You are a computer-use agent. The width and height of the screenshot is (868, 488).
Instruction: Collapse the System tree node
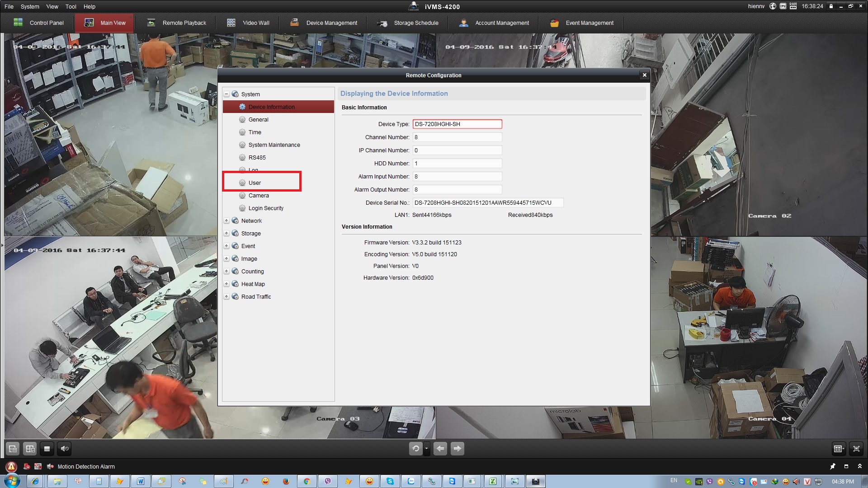(x=226, y=94)
